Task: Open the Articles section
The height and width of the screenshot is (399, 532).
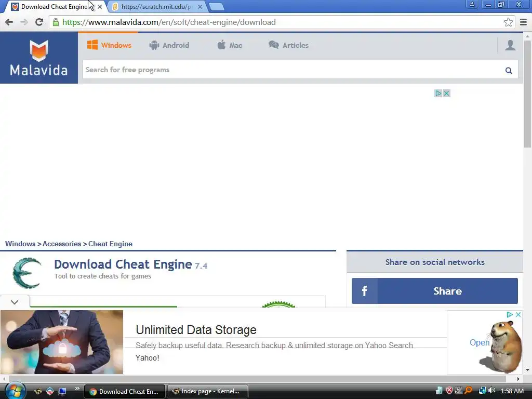Action: (288, 46)
